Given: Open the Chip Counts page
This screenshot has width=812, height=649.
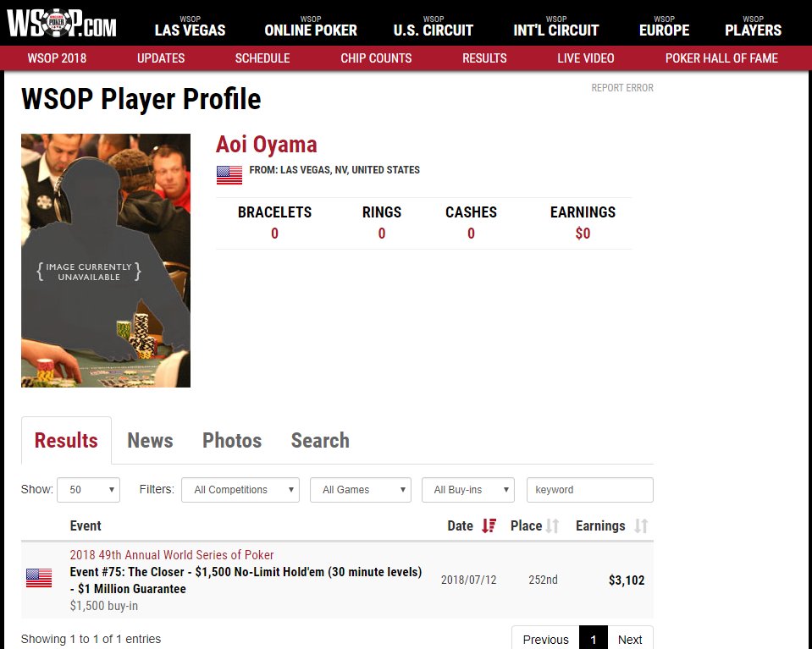Looking at the screenshot, I should coord(377,58).
